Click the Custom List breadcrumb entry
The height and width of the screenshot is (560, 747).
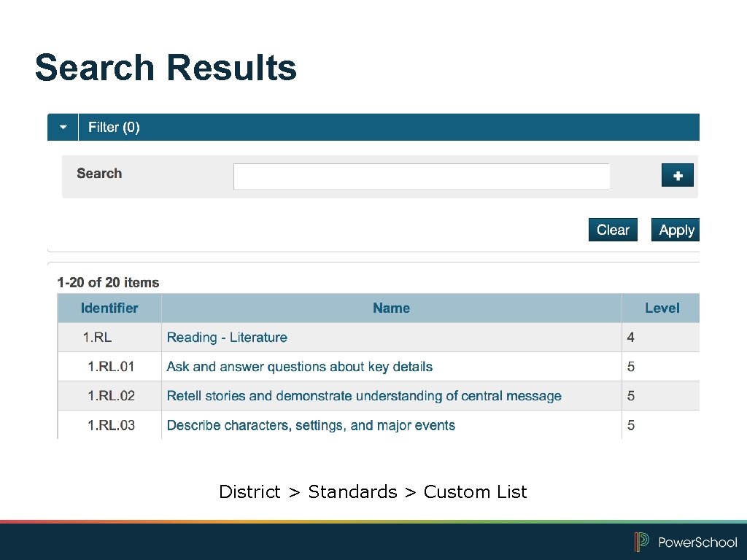(x=475, y=491)
